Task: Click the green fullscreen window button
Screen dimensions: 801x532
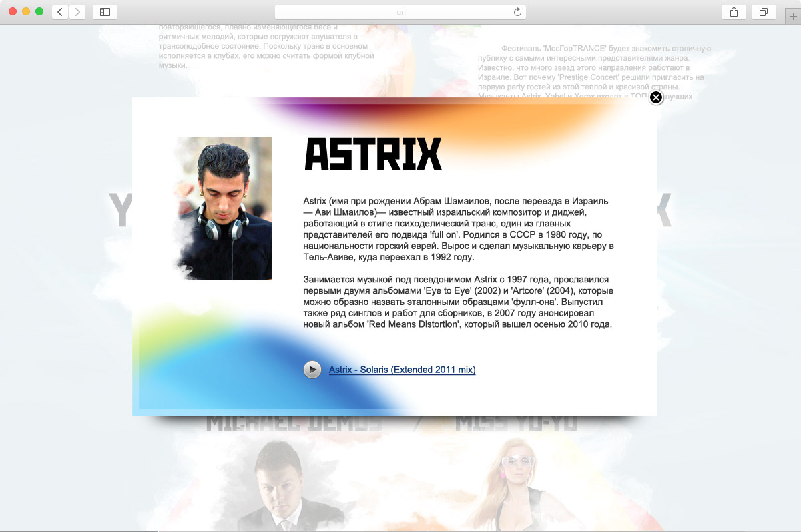Action: (x=39, y=12)
